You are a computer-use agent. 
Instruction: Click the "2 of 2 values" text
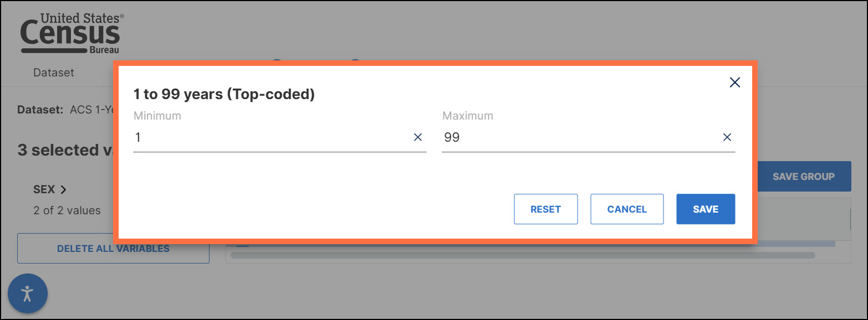coord(67,210)
